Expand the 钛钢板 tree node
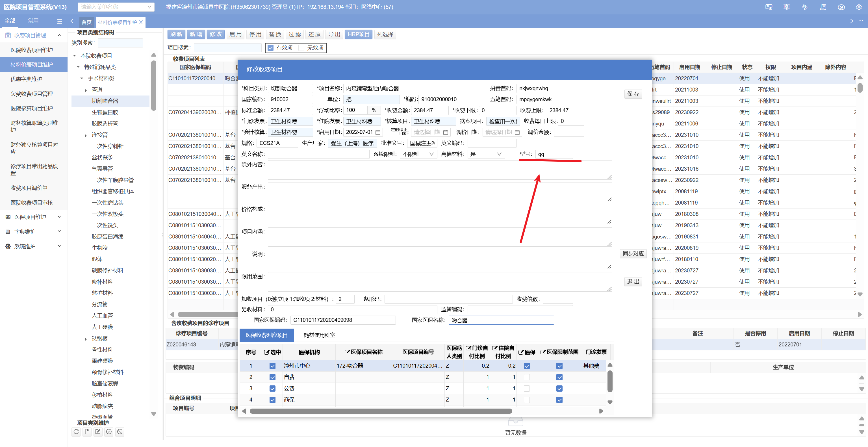 86,339
